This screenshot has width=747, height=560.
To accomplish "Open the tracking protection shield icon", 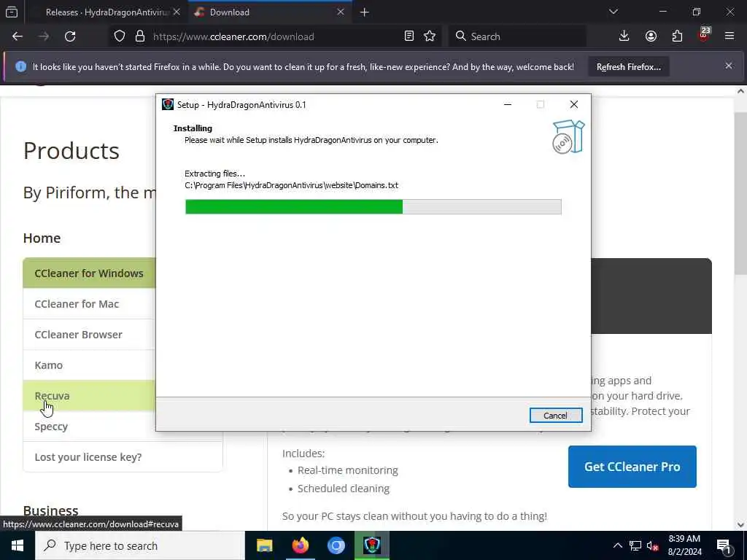I will pyautogui.click(x=120, y=36).
